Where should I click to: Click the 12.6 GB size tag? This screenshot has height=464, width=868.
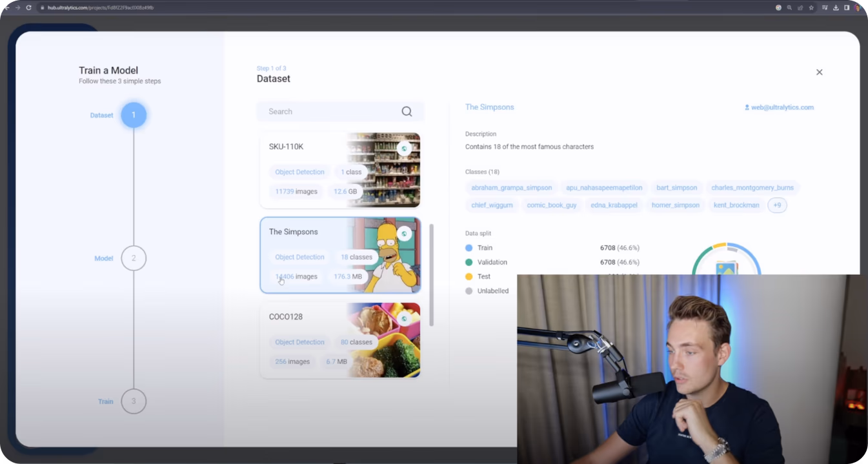click(345, 192)
